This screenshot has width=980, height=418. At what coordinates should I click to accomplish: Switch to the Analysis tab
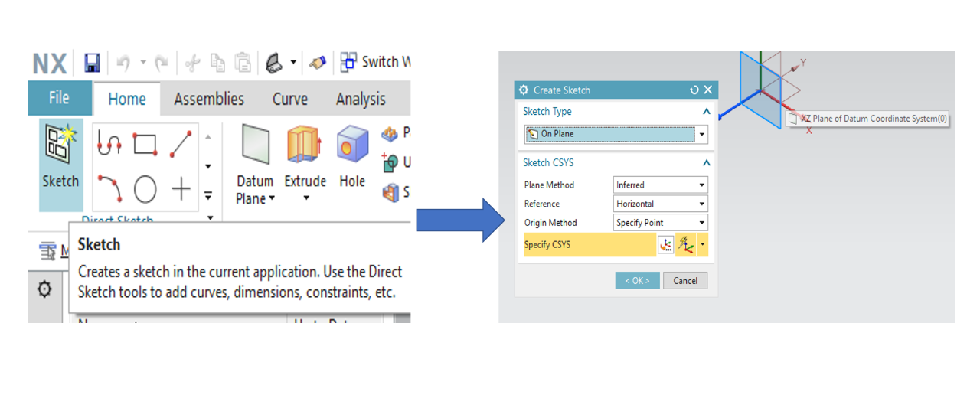click(361, 99)
